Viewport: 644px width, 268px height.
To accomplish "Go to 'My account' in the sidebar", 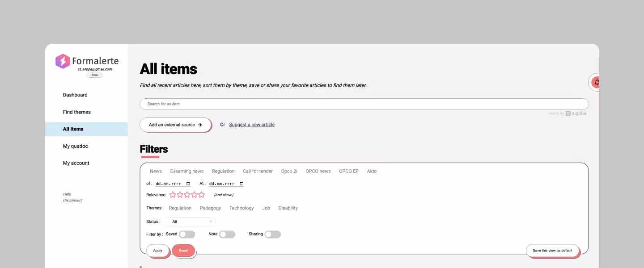I will [76, 163].
